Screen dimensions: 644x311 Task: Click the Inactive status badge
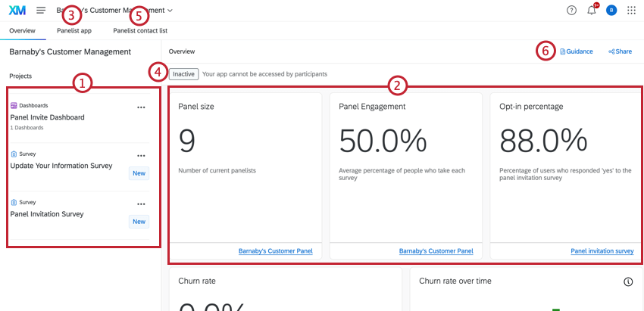click(183, 74)
